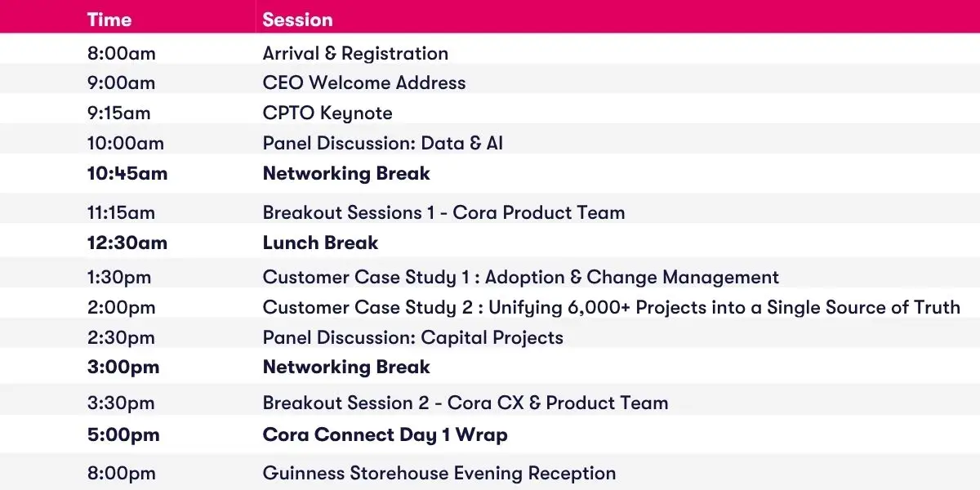Select Customer Case Study 1 row
The image size is (980, 490).
click(490, 277)
